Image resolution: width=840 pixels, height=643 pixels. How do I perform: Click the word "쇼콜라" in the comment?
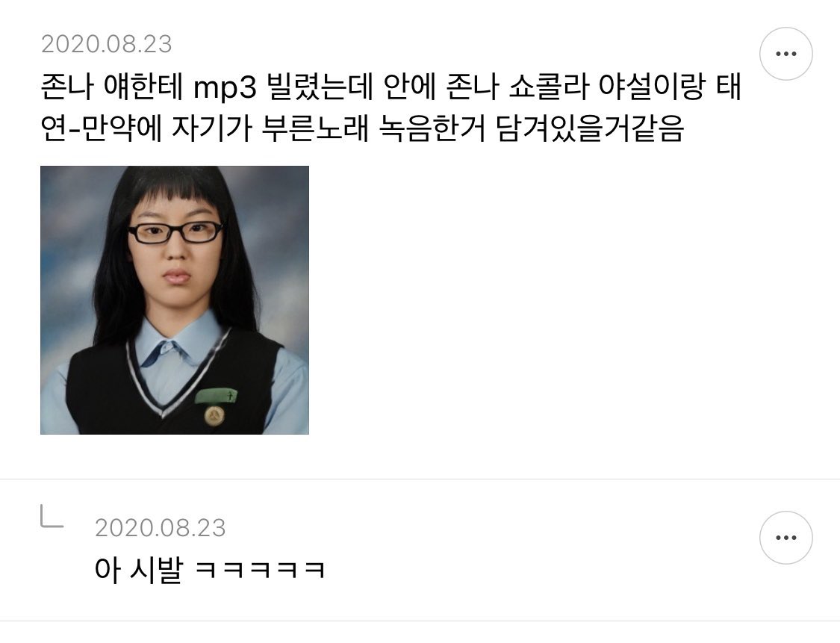[549, 87]
